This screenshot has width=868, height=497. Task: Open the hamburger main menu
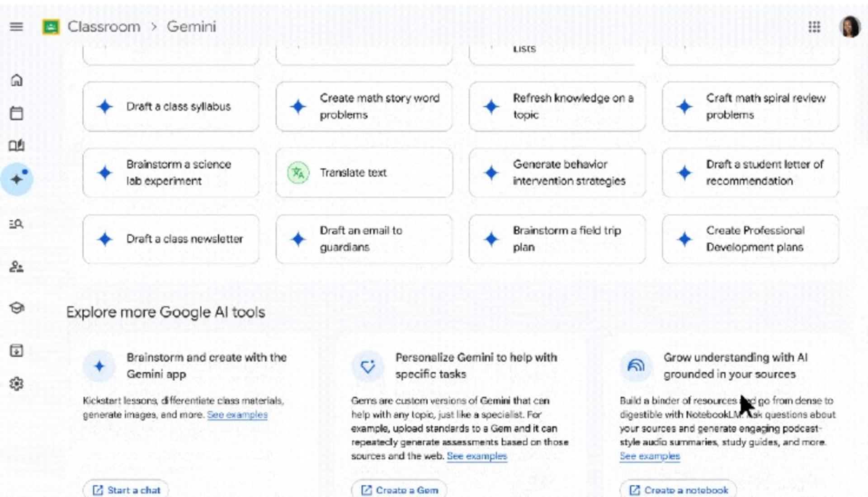pyautogui.click(x=16, y=27)
